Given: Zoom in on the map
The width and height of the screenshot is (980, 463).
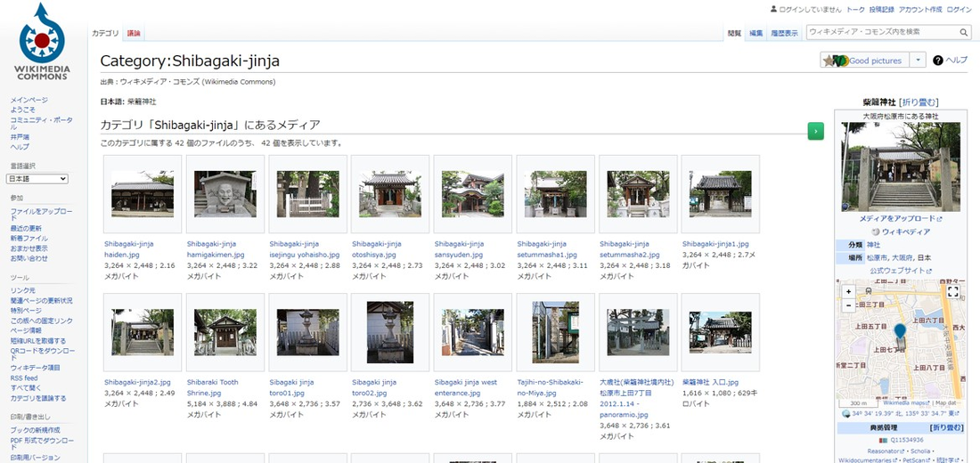Looking at the screenshot, I should pos(848,291).
